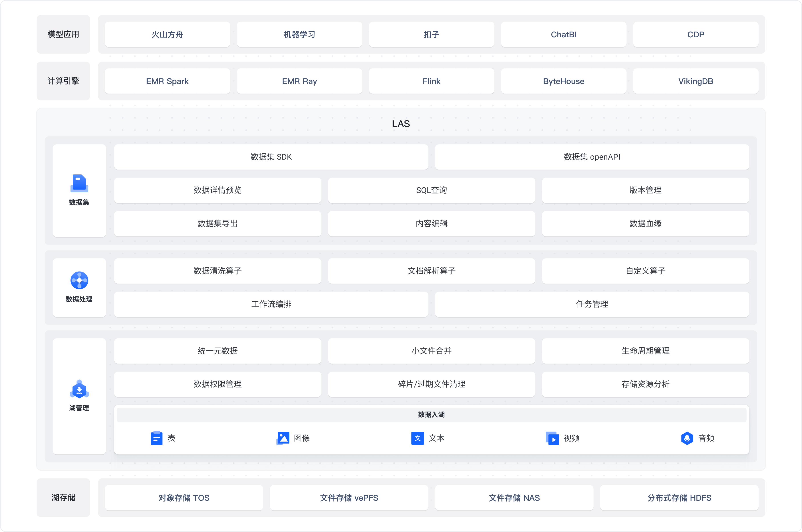The image size is (802, 532).
Task: Click the 文件存储 vePFS card
Action: (x=349, y=498)
